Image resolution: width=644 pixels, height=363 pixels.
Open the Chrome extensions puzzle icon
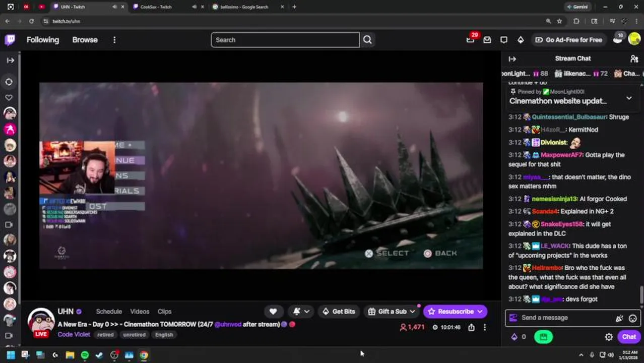click(576, 21)
